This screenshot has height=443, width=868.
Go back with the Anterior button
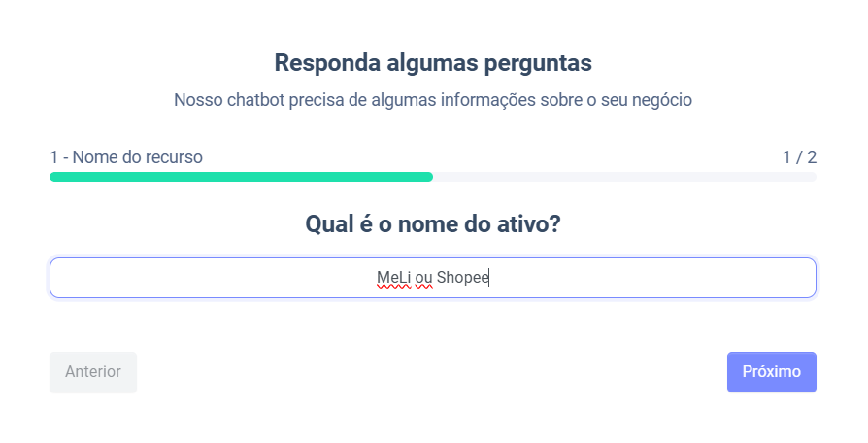[93, 372]
